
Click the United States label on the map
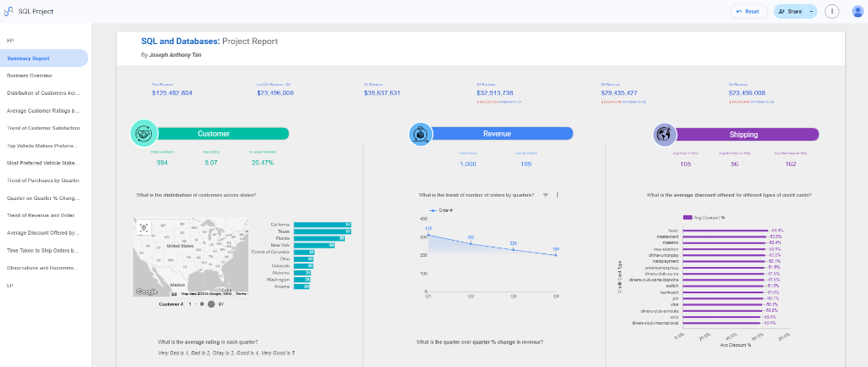180,245
